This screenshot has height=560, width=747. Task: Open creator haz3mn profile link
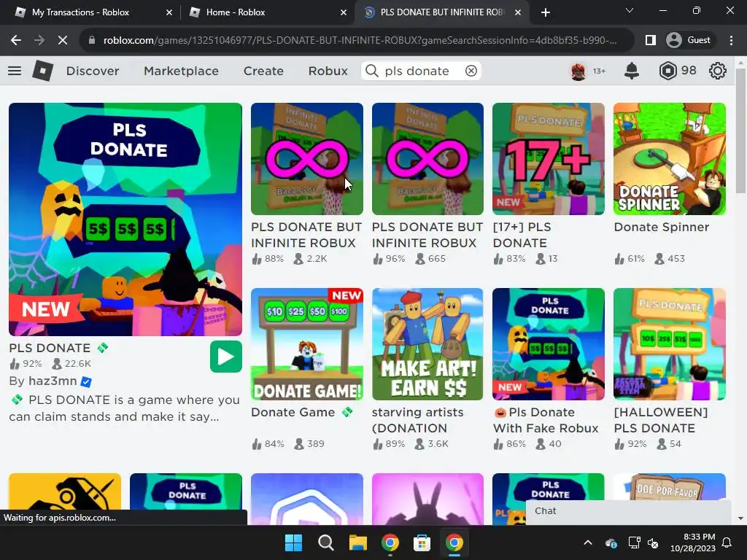pos(53,381)
